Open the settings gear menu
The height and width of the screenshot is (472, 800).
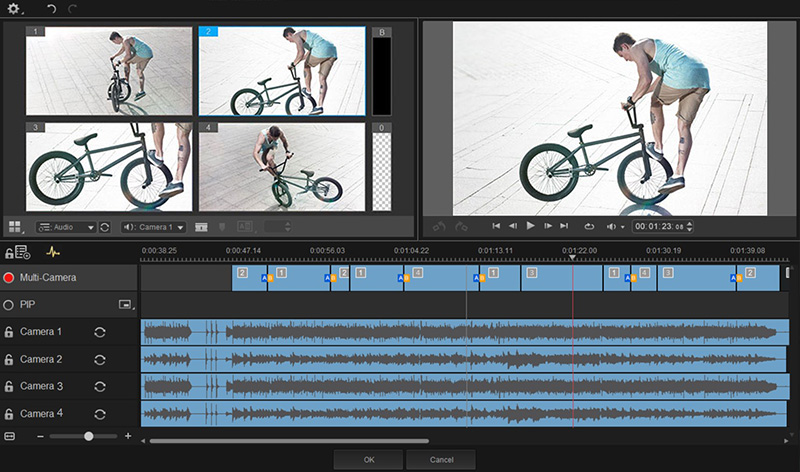(x=14, y=8)
